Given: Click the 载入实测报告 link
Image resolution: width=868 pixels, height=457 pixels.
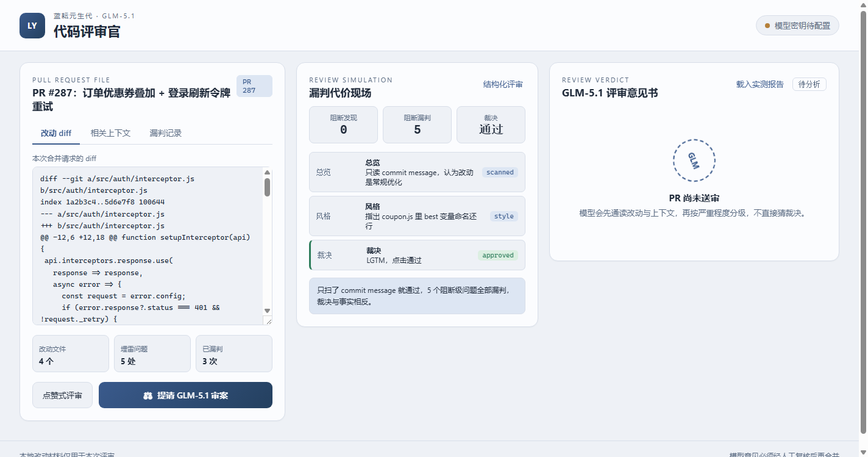Looking at the screenshot, I should (760, 85).
